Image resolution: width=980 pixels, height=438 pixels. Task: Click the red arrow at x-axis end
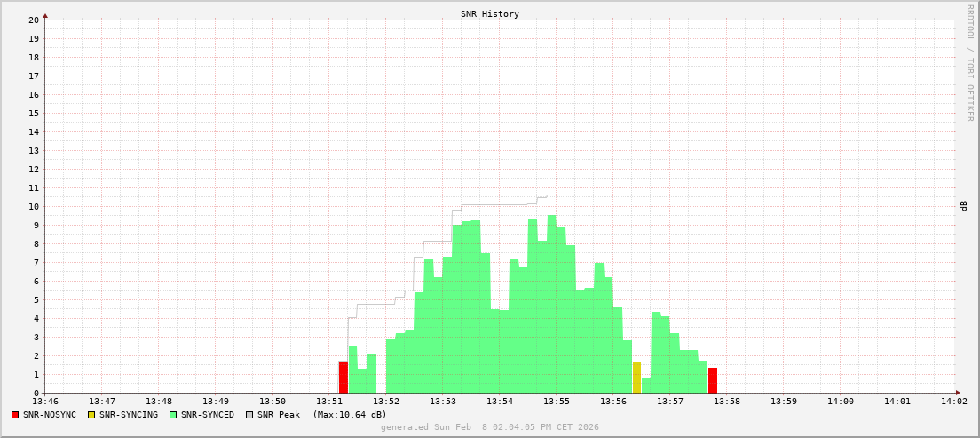pyautogui.click(x=957, y=393)
